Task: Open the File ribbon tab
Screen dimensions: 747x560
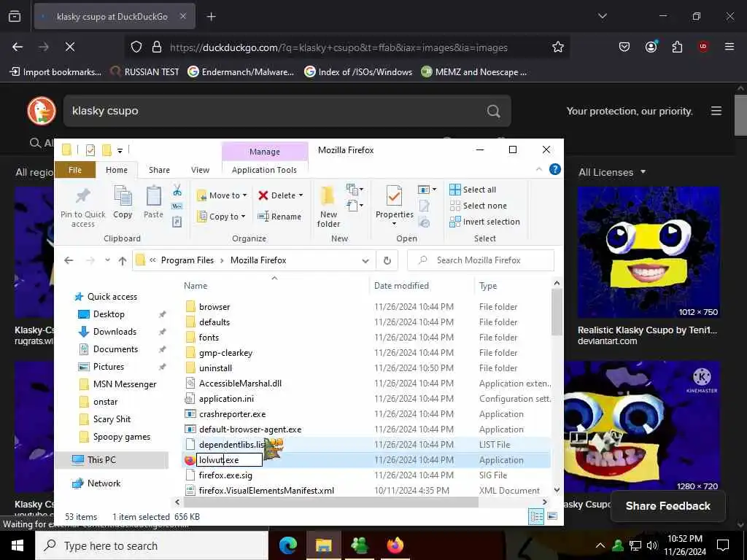Action: click(75, 169)
